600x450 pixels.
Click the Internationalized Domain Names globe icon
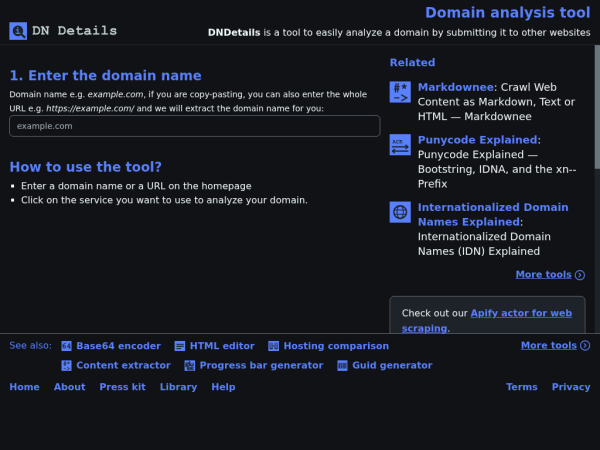tap(400, 212)
